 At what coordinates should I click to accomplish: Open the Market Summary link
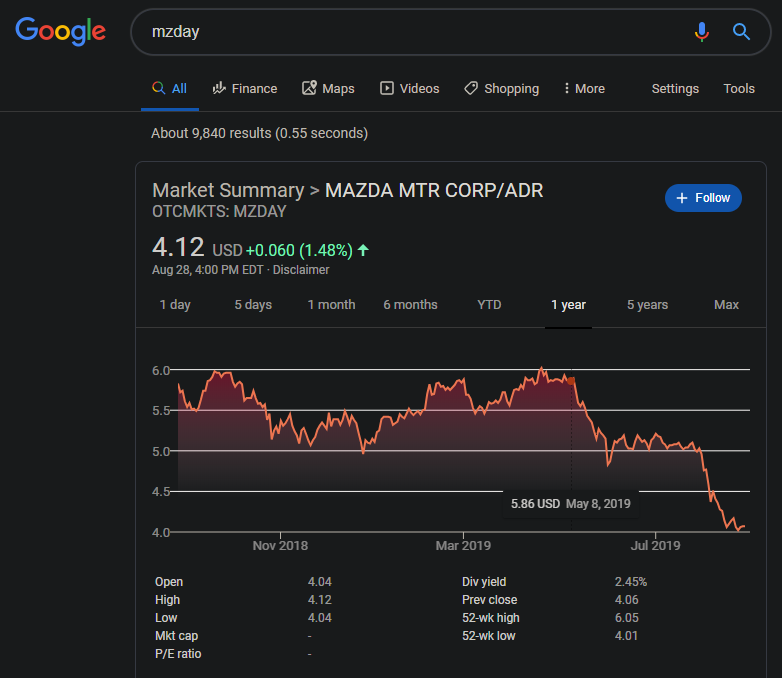(228, 191)
